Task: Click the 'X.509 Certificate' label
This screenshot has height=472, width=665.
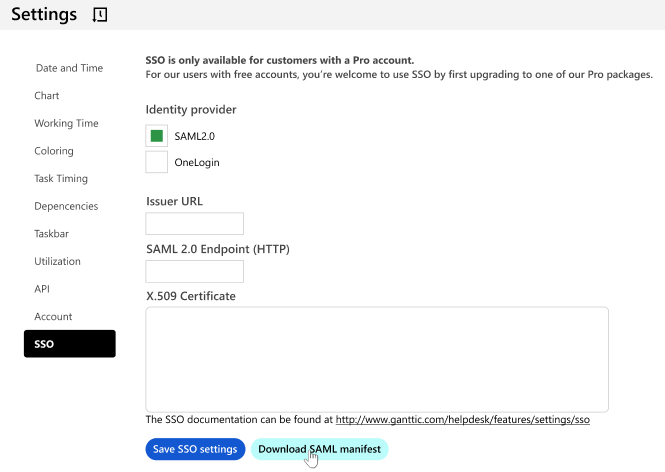Action: (x=191, y=296)
